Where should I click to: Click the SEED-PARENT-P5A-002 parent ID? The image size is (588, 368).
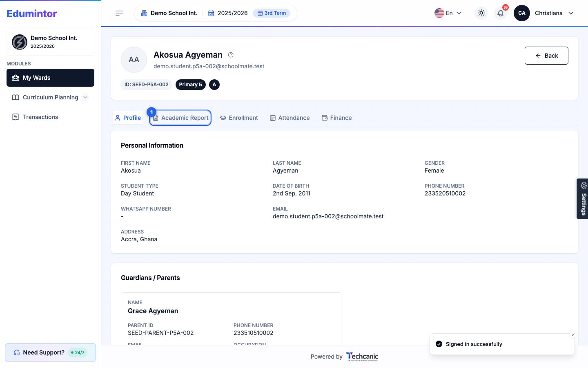pos(161,333)
